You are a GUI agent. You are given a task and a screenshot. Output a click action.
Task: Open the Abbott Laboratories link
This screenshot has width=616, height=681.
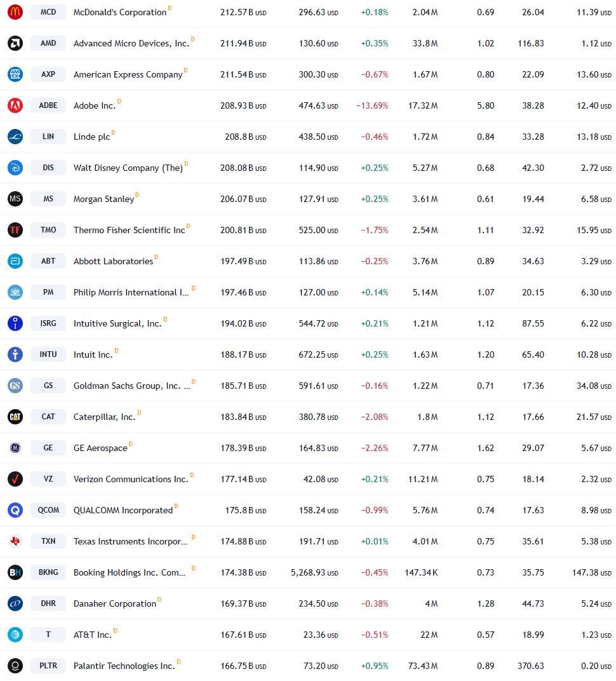[x=113, y=262]
